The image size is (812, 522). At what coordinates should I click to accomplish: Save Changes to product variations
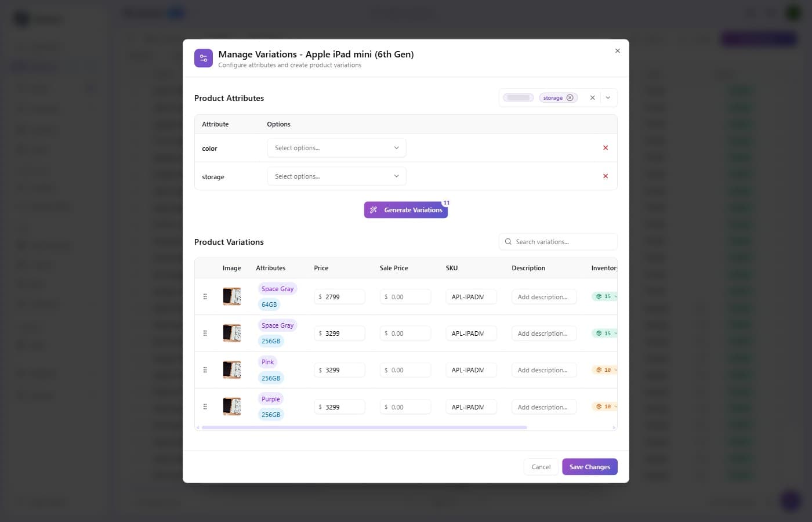[590, 467]
